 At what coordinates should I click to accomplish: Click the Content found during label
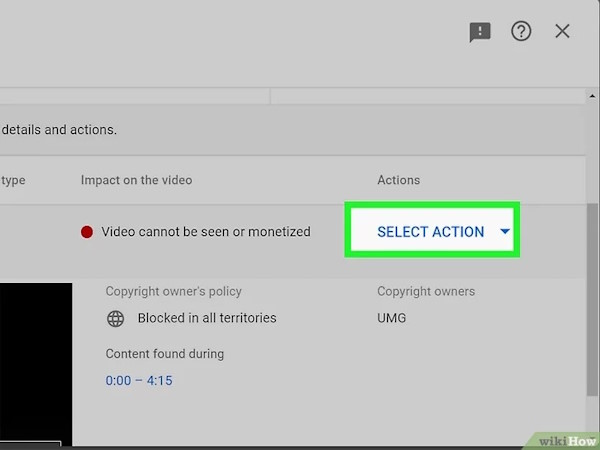pyautogui.click(x=165, y=354)
